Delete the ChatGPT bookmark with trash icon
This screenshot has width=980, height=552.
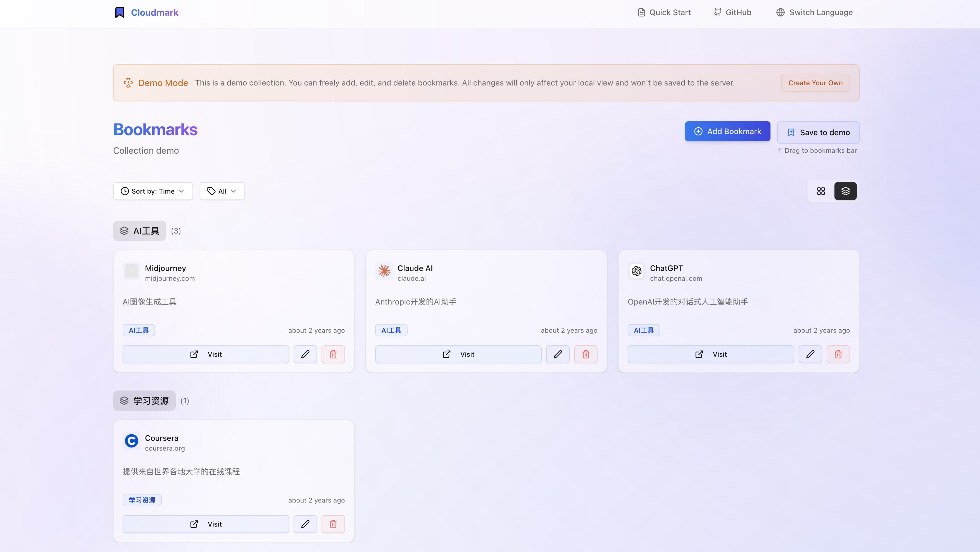pyautogui.click(x=838, y=354)
